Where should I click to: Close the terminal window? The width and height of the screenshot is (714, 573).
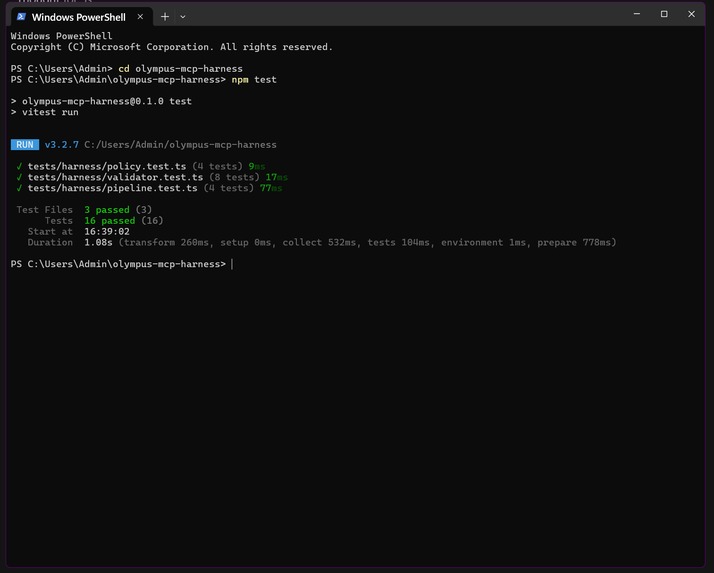tap(691, 14)
